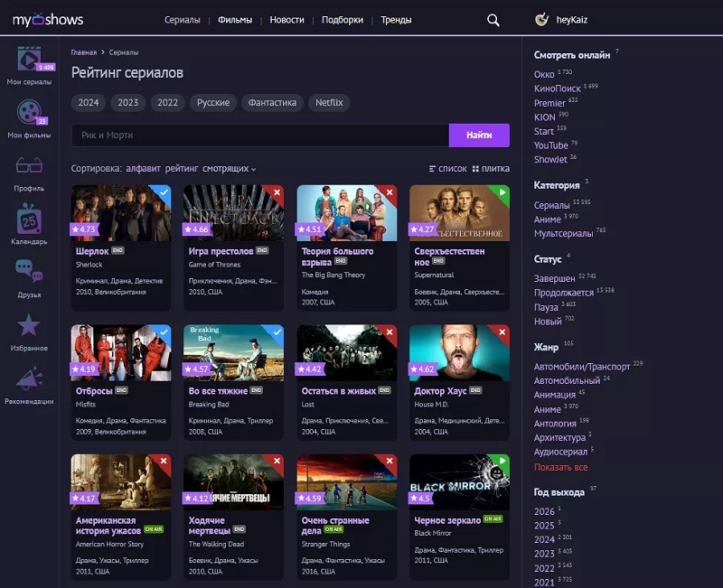Toggle red cross status on Game of Thrones card
The width and height of the screenshot is (723, 588).
click(277, 192)
